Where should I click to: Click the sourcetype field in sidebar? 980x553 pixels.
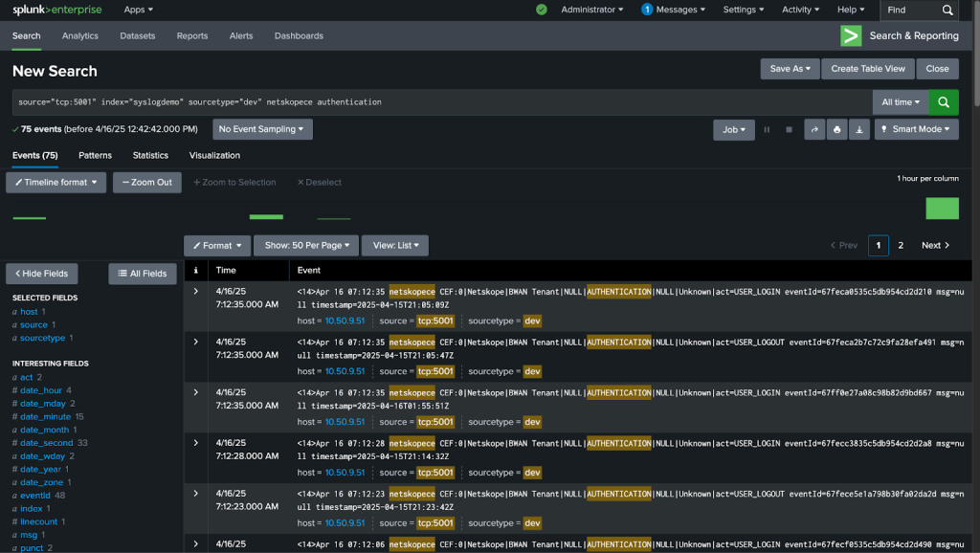[42, 338]
